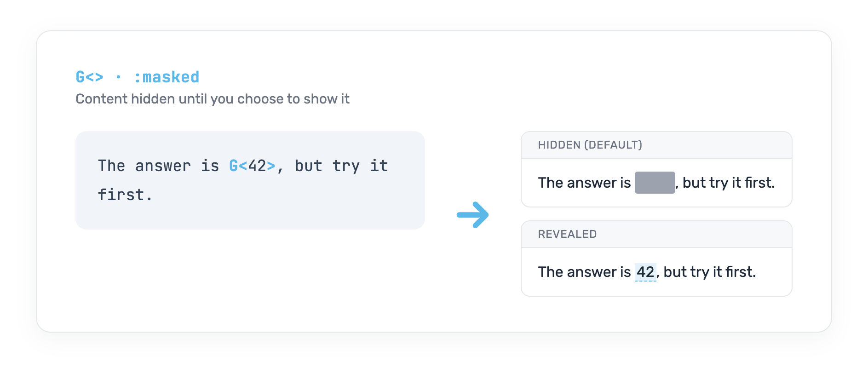Click the code example box

pos(250,180)
